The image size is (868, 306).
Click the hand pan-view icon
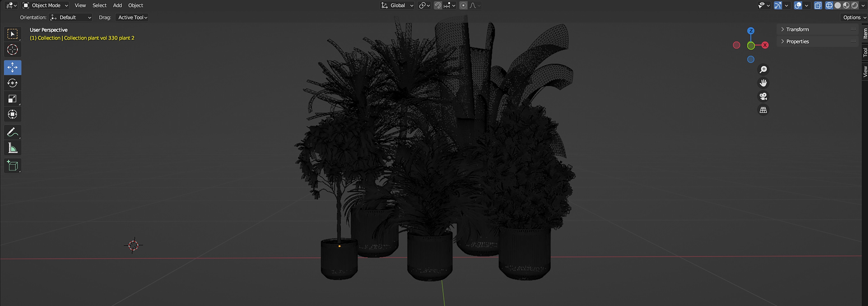(763, 83)
